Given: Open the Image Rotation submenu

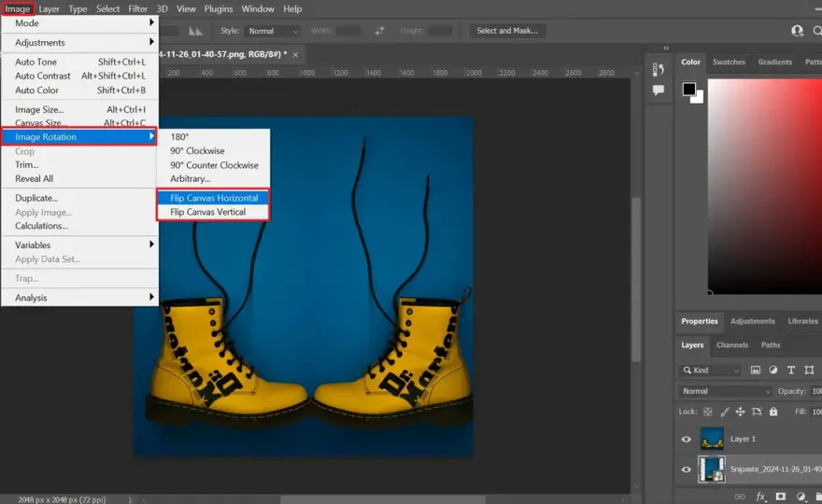Looking at the screenshot, I should [x=79, y=137].
